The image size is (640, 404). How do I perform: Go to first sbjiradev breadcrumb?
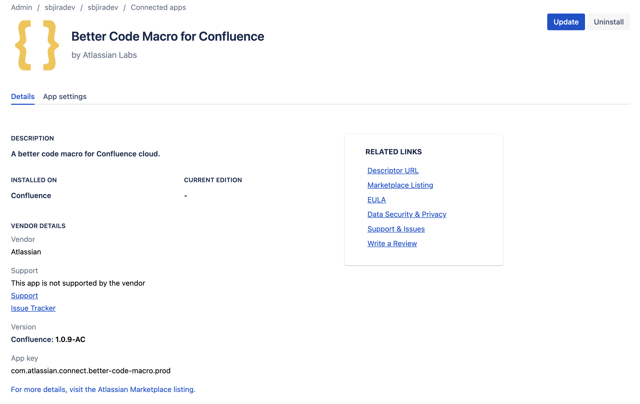pos(59,7)
